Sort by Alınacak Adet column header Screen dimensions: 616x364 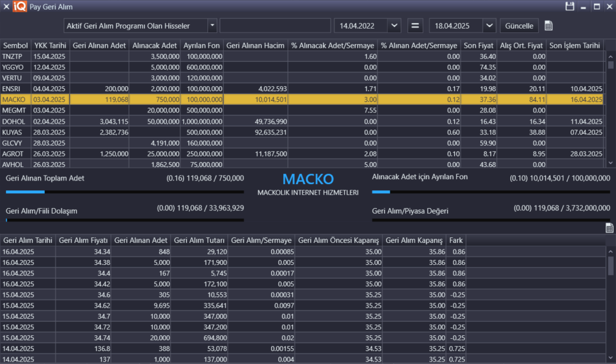[x=154, y=46]
